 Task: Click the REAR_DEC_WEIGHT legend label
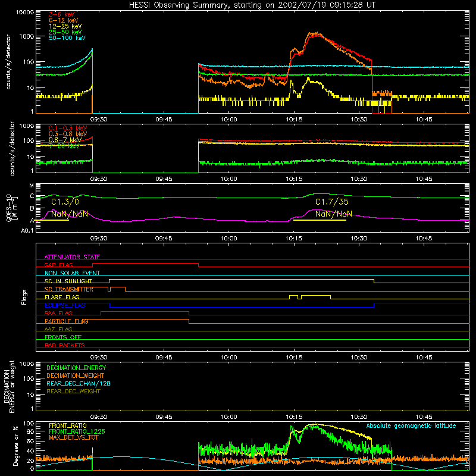(x=73, y=392)
